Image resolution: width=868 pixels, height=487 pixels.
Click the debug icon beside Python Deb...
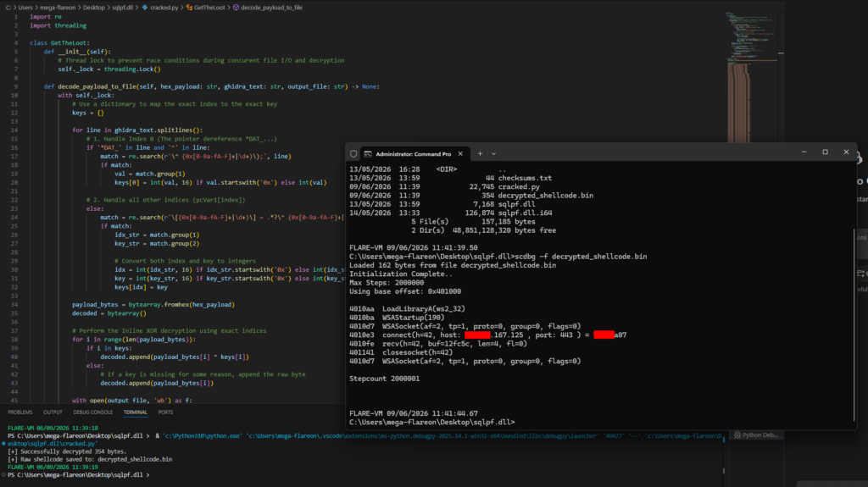point(737,435)
